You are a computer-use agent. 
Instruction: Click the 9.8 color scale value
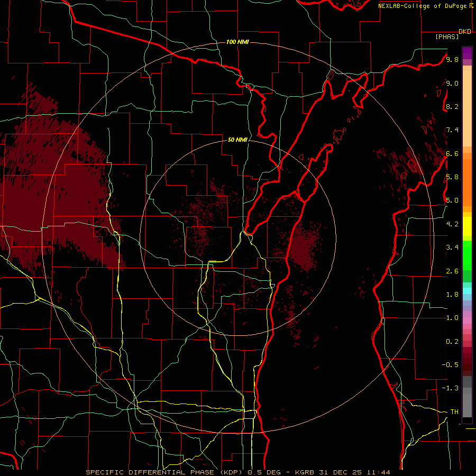tap(452, 59)
